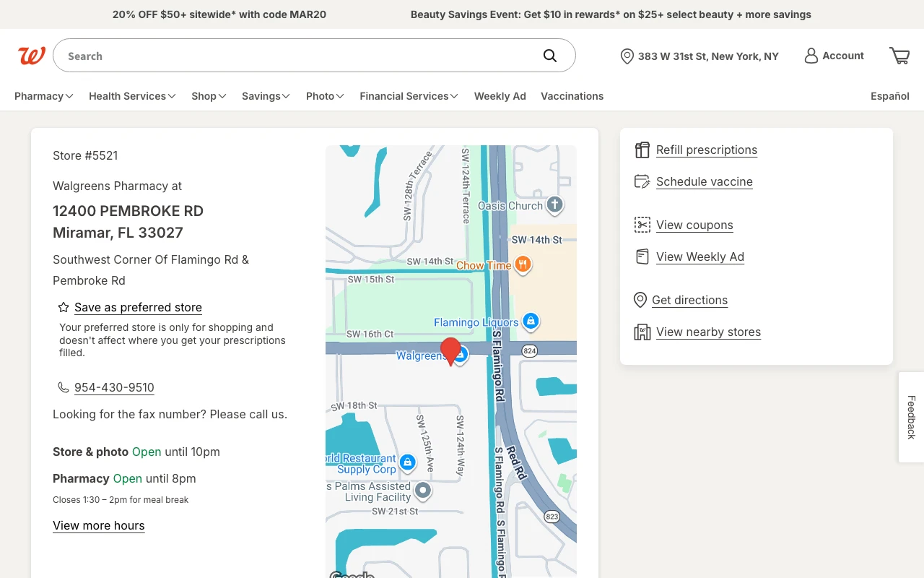Open View more hours link
Image resolution: width=924 pixels, height=578 pixels.
tap(99, 525)
